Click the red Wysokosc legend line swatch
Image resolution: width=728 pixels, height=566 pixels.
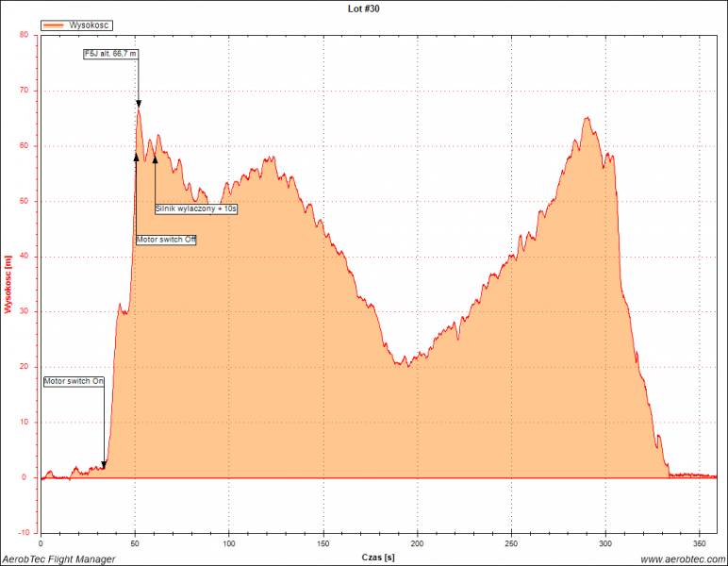pos(55,25)
